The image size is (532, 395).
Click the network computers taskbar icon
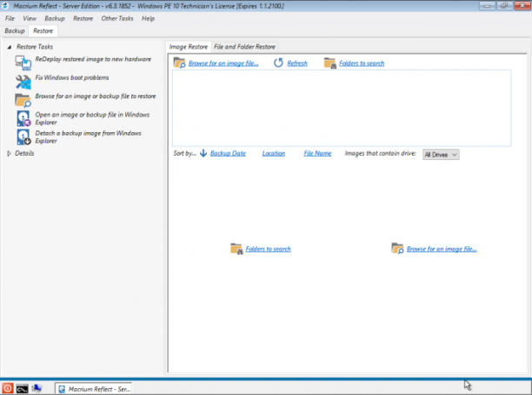(x=37, y=388)
